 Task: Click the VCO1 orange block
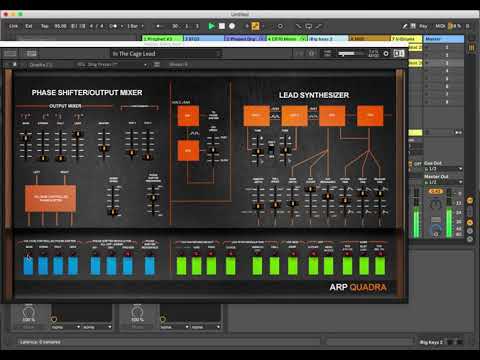point(256,116)
